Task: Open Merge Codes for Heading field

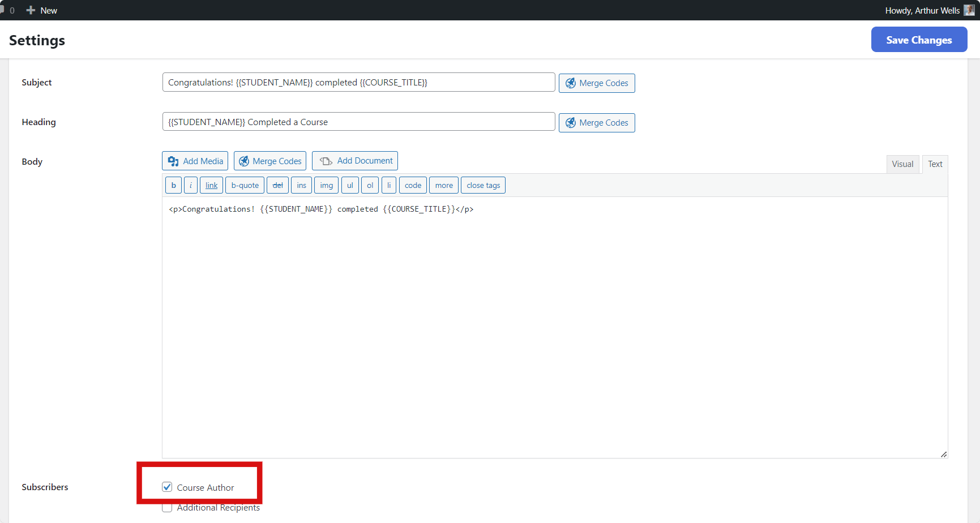Action: coord(597,123)
